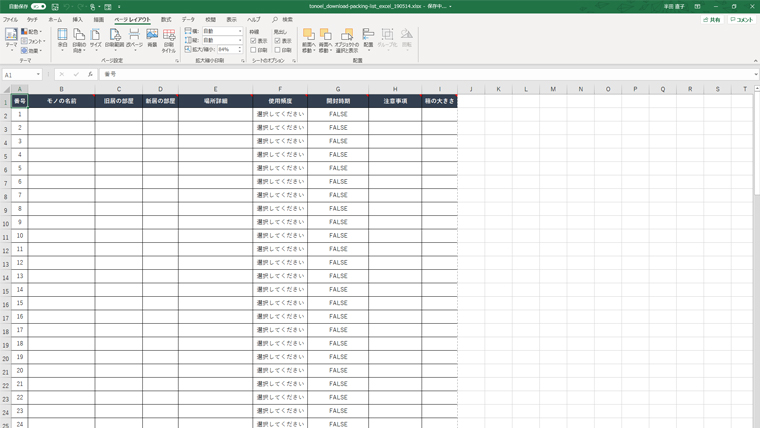Click the 共有 (Share) button
760x428 pixels.
pos(712,19)
